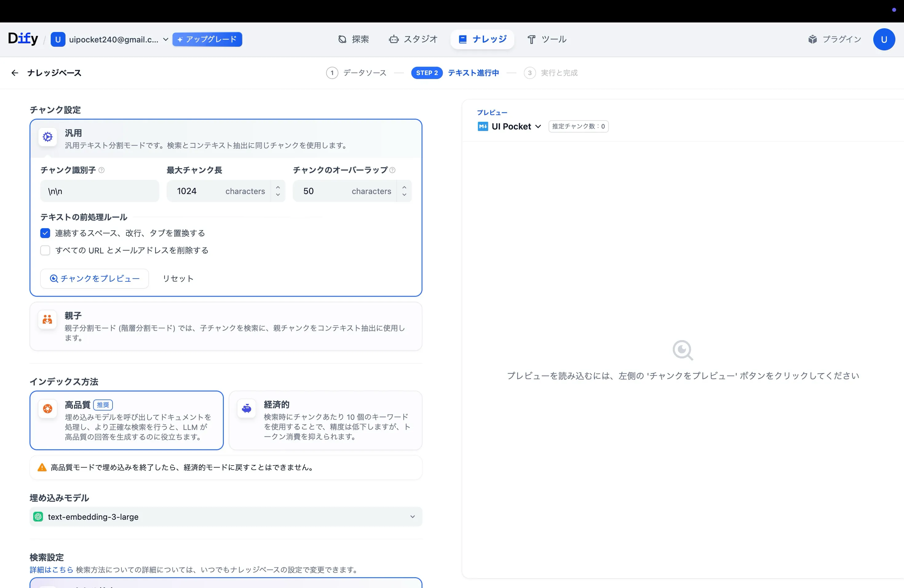Select the 汎用 general chunk mode card
The width and height of the screenshot is (904, 588).
[226, 139]
